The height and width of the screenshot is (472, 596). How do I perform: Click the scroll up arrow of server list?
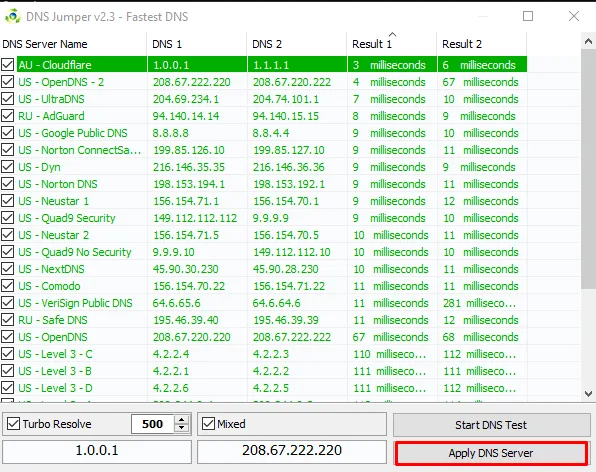(588, 41)
